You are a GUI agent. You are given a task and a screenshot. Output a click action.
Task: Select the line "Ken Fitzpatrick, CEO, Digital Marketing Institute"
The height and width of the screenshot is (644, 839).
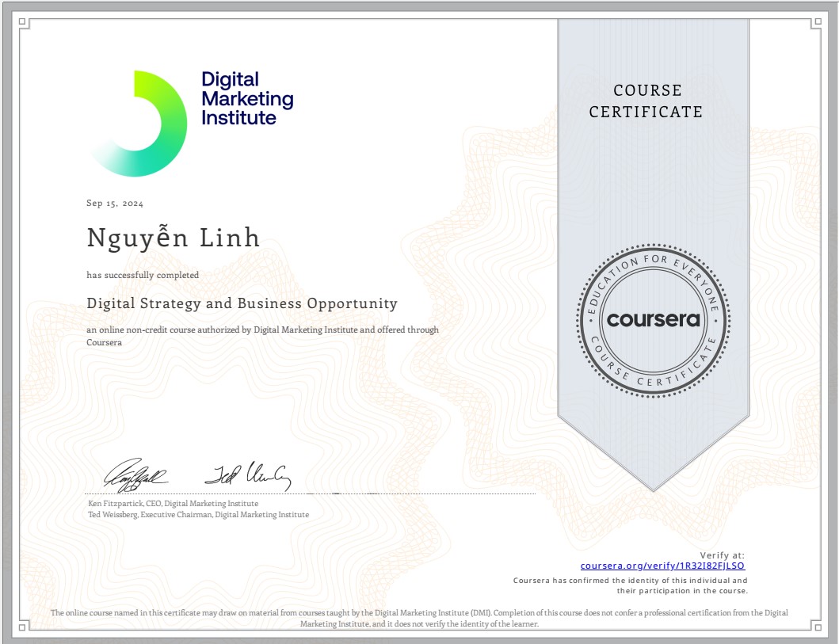click(x=174, y=503)
